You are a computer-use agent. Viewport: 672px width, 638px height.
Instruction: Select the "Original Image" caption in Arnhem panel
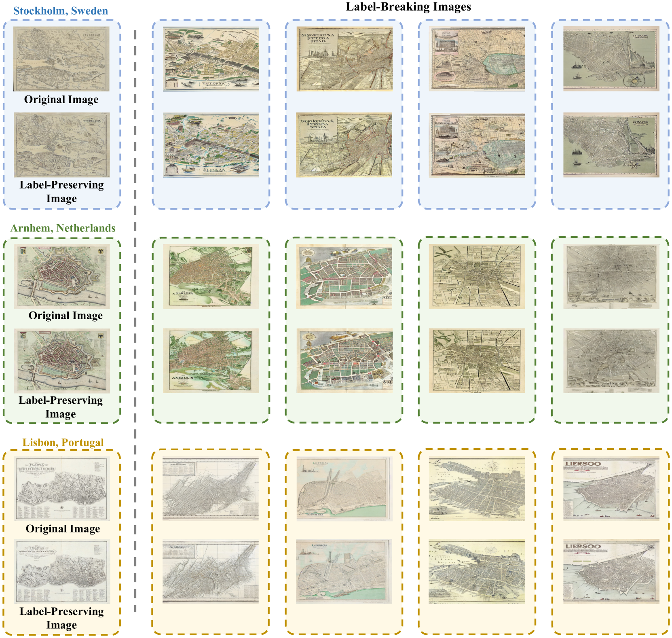(66, 315)
